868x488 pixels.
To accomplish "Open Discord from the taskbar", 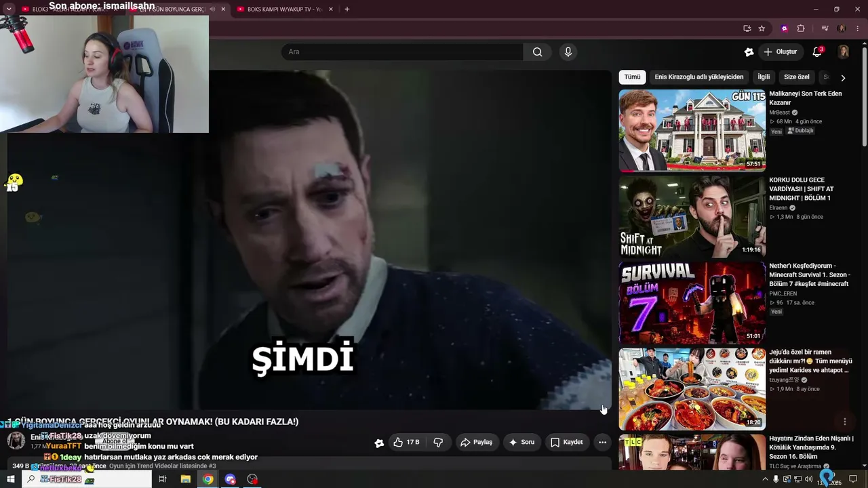I will click(x=230, y=479).
